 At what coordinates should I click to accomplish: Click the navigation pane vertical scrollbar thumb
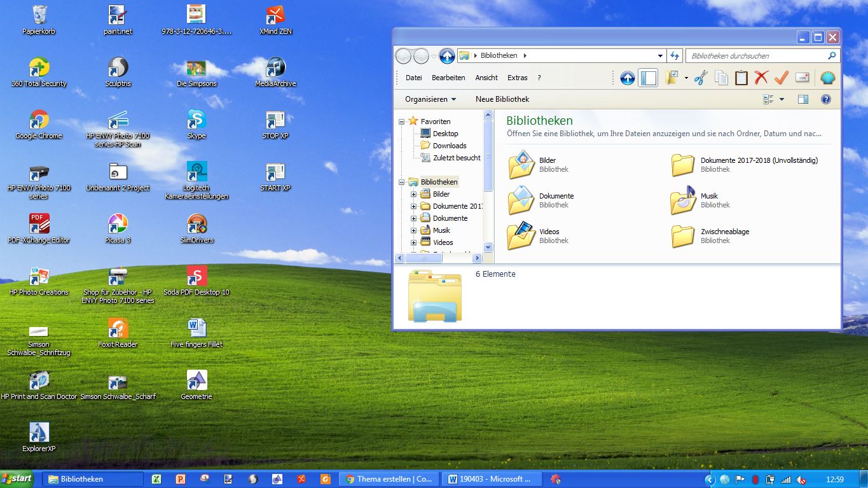click(x=488, y=156)
